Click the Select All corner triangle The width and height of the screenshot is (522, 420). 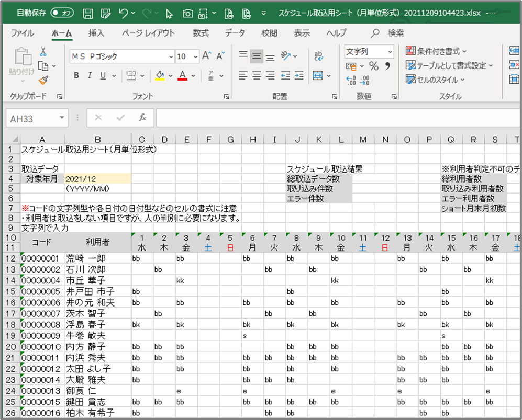pos(15,139)
